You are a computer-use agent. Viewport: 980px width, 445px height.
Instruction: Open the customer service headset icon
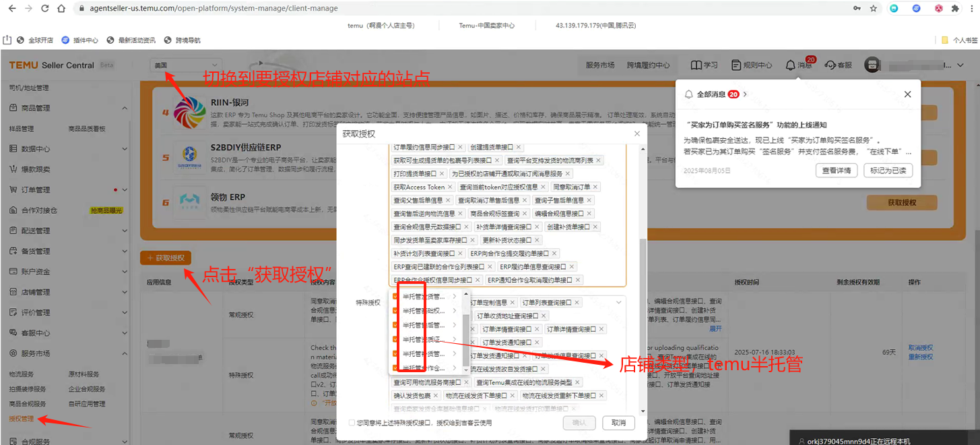(830, 65)
